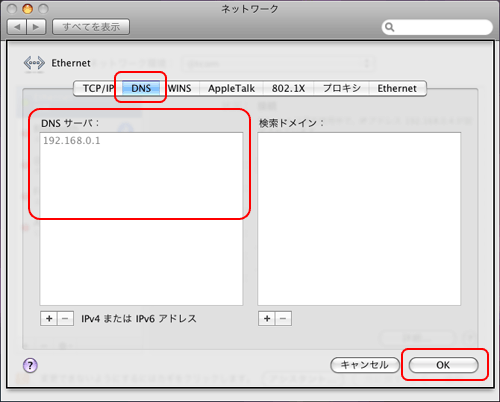The width and height of the screenshot is (500, 402).
Task: Select the DNS tab
Action: [x=141, y=88]
